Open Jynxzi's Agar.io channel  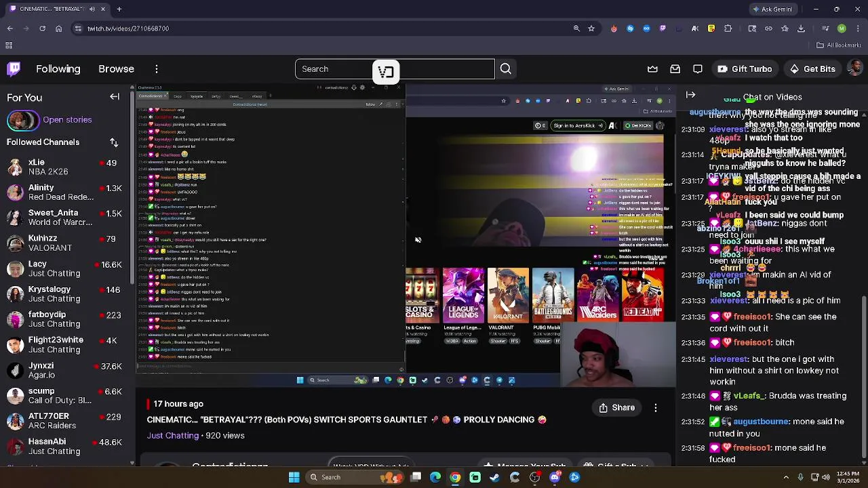[66, 370]
